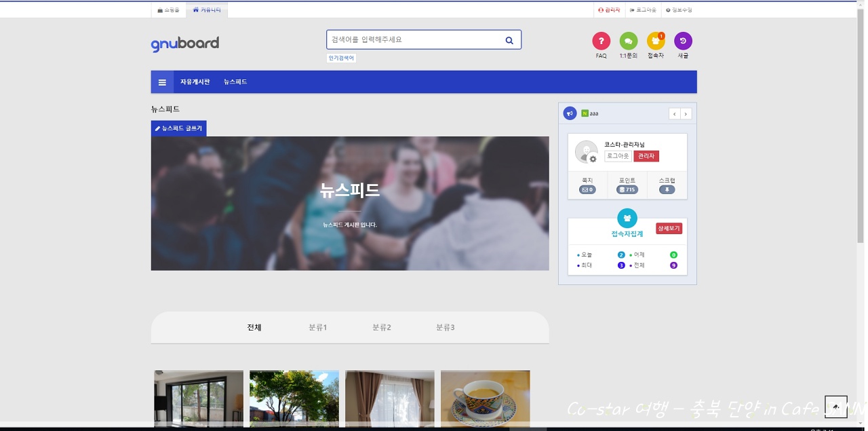The image size is (868, 431).
Task: Open the purple 새글 new posts icon
Action: pyautogui.click(x=683, y=41)
